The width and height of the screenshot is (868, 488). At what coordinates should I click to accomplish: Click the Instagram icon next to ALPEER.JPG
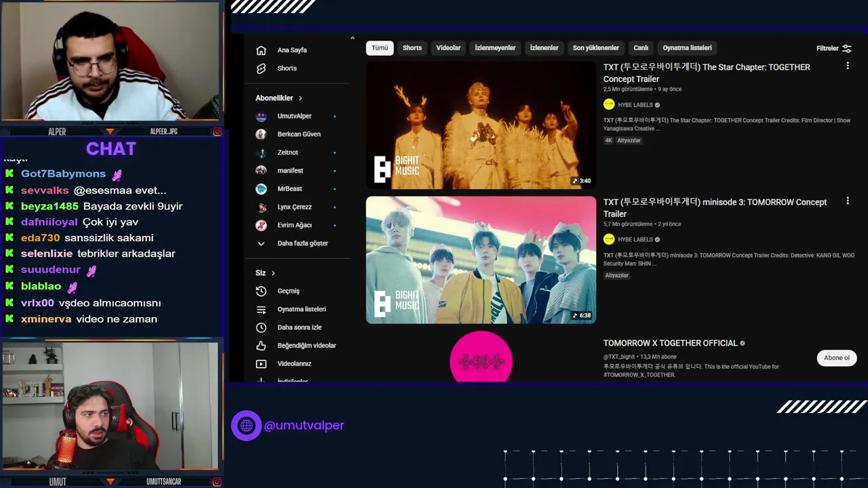[217, 131]
